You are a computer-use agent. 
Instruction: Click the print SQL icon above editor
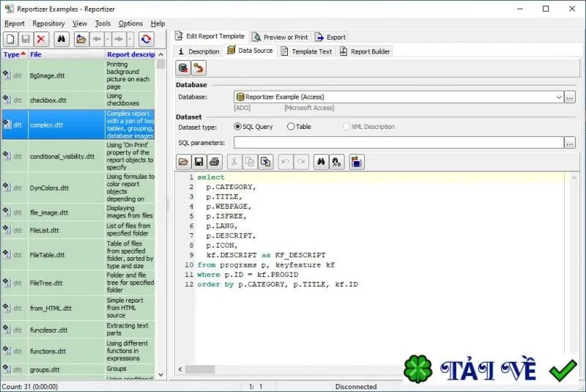tap(215, 162)
